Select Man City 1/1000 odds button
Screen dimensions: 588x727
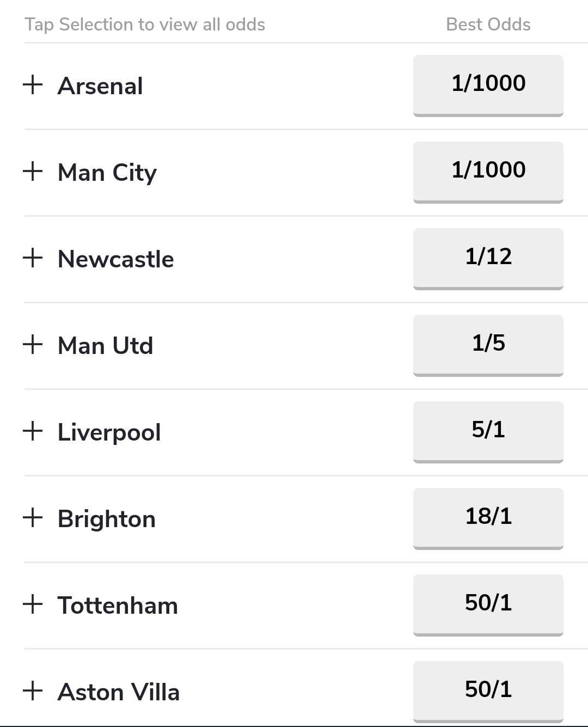click(488, 172)
